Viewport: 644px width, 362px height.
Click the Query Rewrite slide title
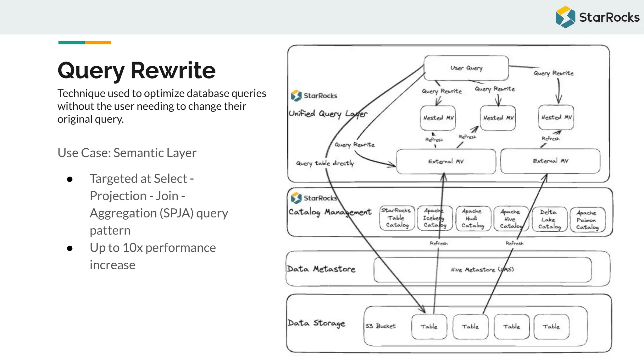[136, 70]
